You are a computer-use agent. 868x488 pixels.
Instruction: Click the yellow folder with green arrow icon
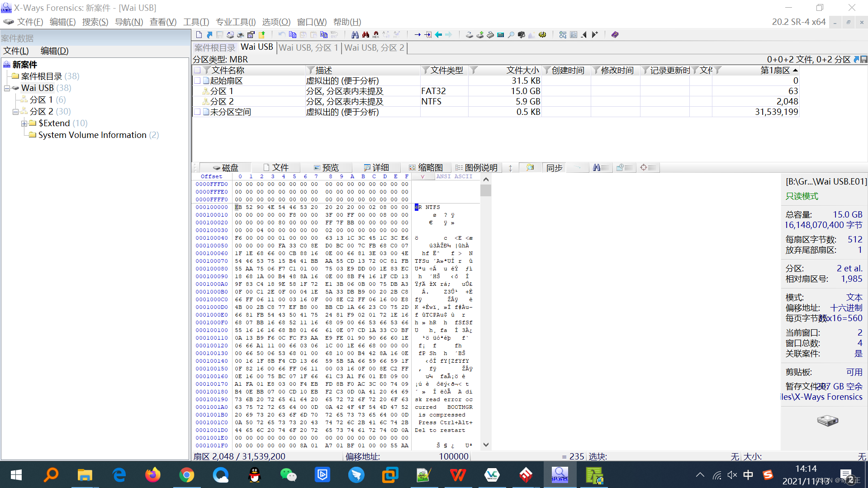[261, 34]
